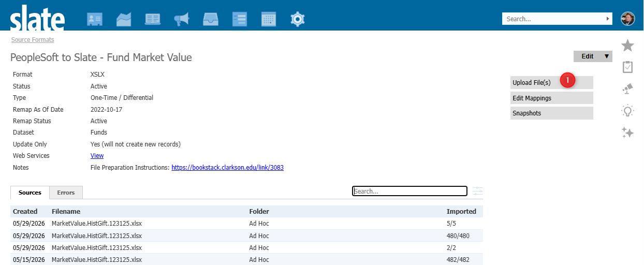Image resolution: width=644 pixels, height=265 pixels.
Task: Open the 05/15/2026 source row
Action: coord(246,259)
